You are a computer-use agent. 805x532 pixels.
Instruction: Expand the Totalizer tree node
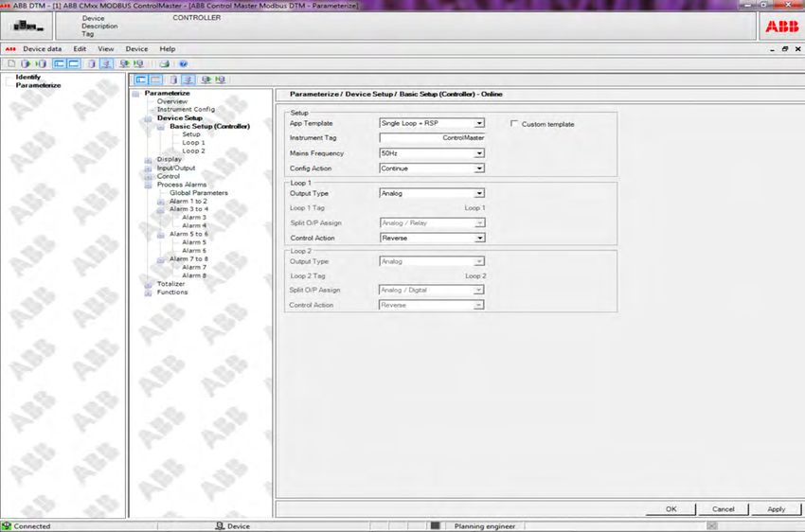pos(148,284)
